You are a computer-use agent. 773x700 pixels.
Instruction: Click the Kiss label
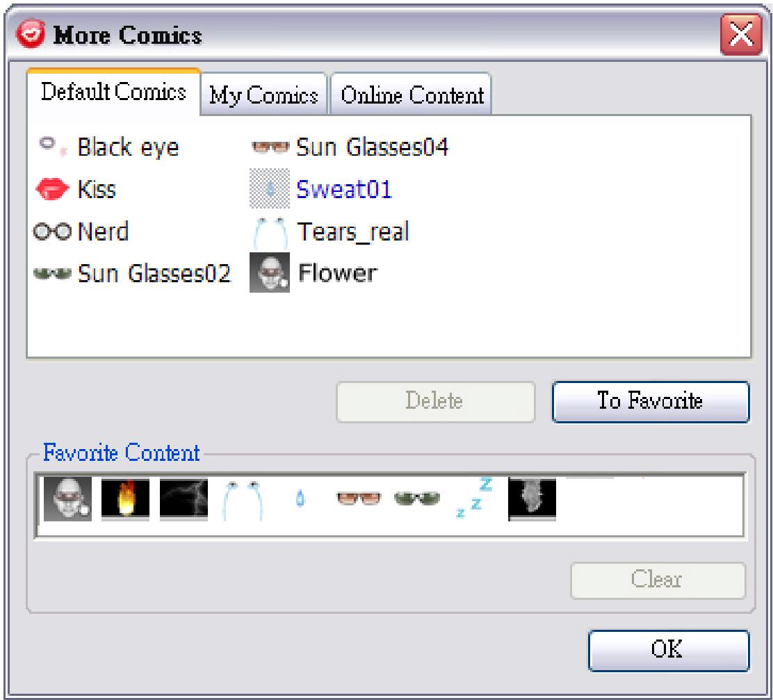[x=97, y=189]
